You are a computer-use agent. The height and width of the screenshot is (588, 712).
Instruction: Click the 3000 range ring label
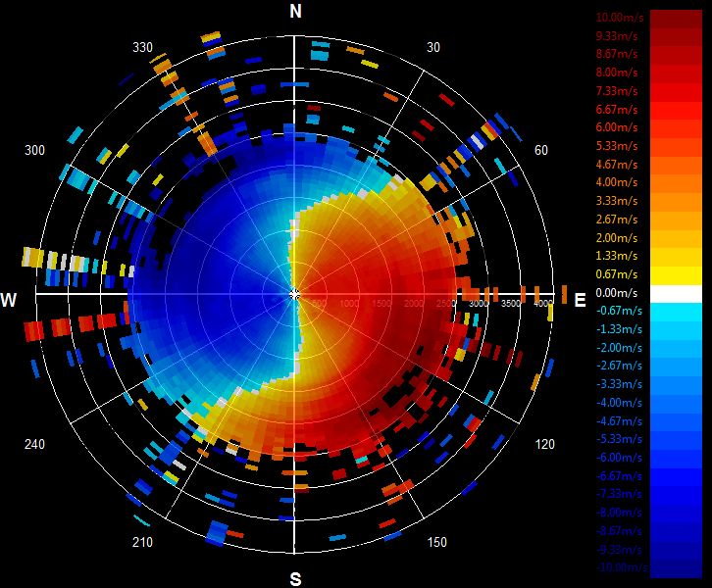[x=478, y=304]
